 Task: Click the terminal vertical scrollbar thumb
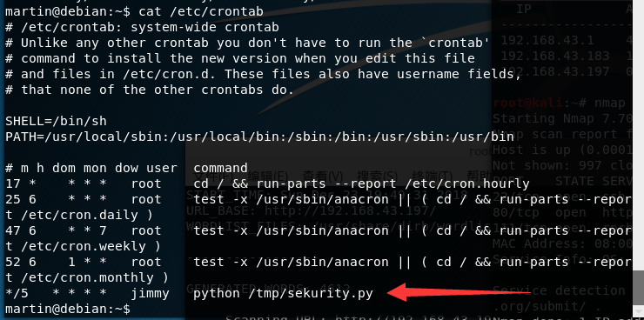(638, 287)
